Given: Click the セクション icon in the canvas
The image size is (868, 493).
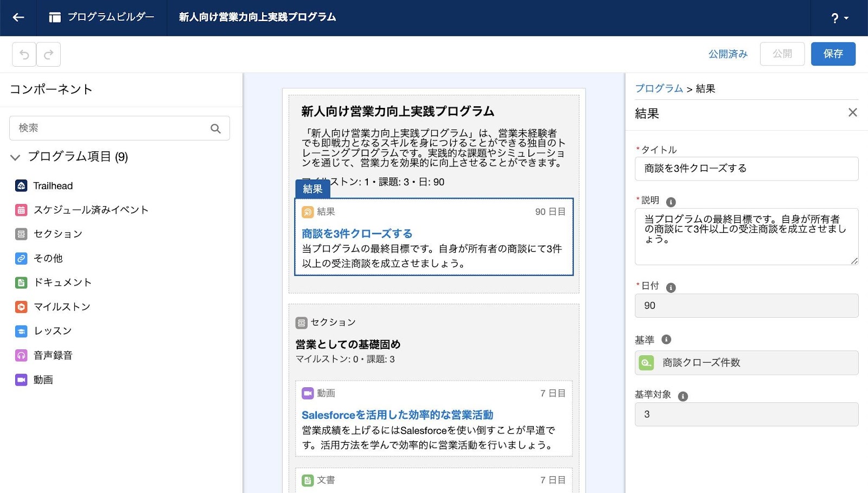Looking at the screenshot, I should tap(301, 323).
